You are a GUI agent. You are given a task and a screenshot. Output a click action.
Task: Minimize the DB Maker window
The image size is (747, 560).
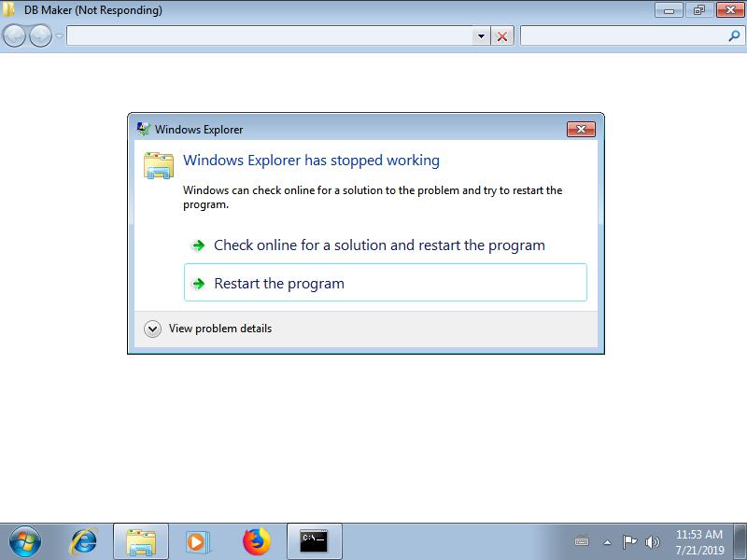[669, 10]
